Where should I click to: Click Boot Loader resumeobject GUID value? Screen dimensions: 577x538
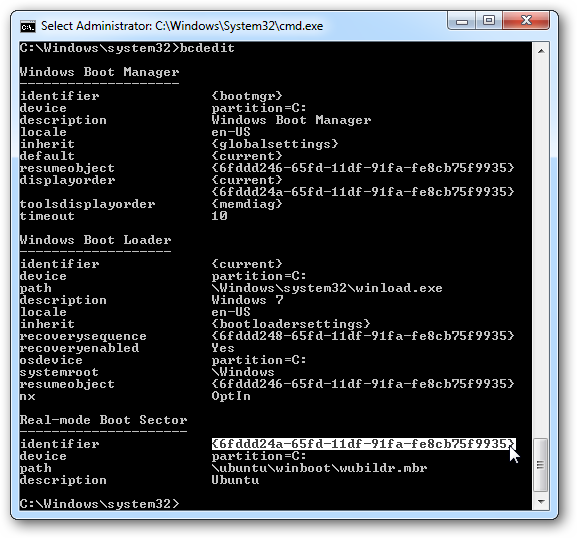[363, 384]
